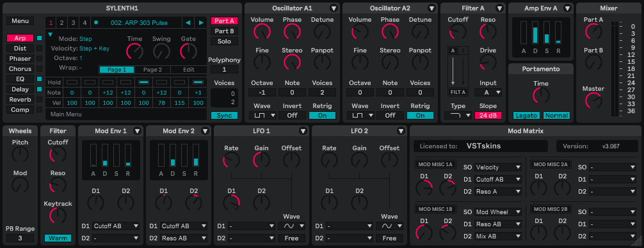Viewport: 644px width, 248px height.
Task: Open Mod Misc 1B Mix AB dropdown
Action: point(498,236)
